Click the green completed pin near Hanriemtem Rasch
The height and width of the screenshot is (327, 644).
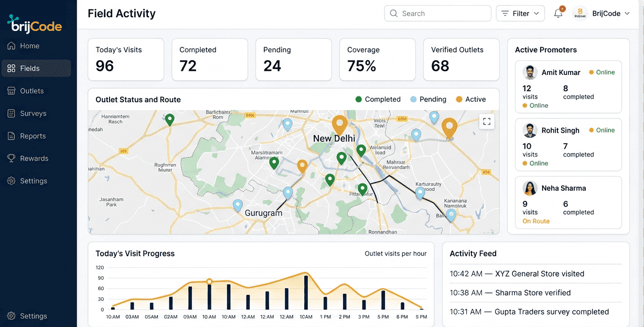(169, 120)
